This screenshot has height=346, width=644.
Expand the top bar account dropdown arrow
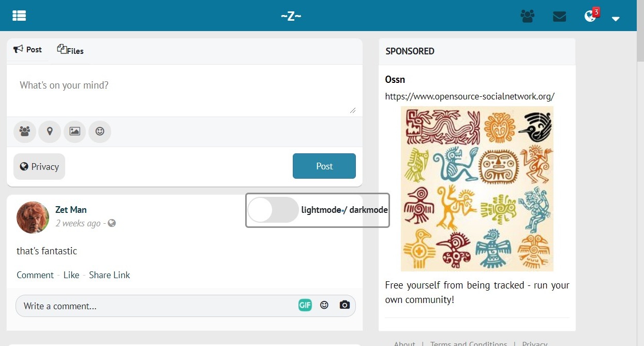[x=616, y=19]
